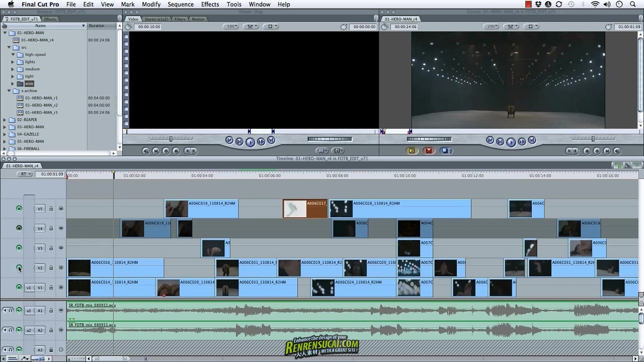
Task: Click the yellow Insert edit button
Action: pos(412,150)
